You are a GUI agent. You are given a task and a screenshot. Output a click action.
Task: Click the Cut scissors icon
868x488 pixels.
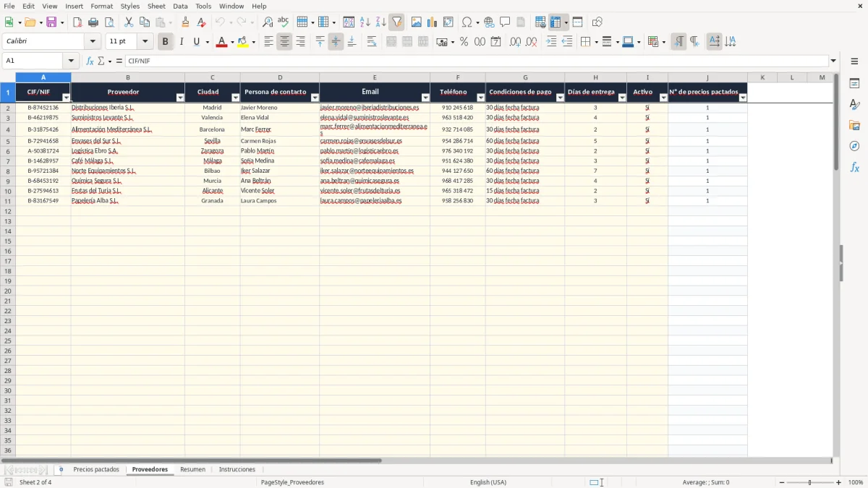click(129, 22)
